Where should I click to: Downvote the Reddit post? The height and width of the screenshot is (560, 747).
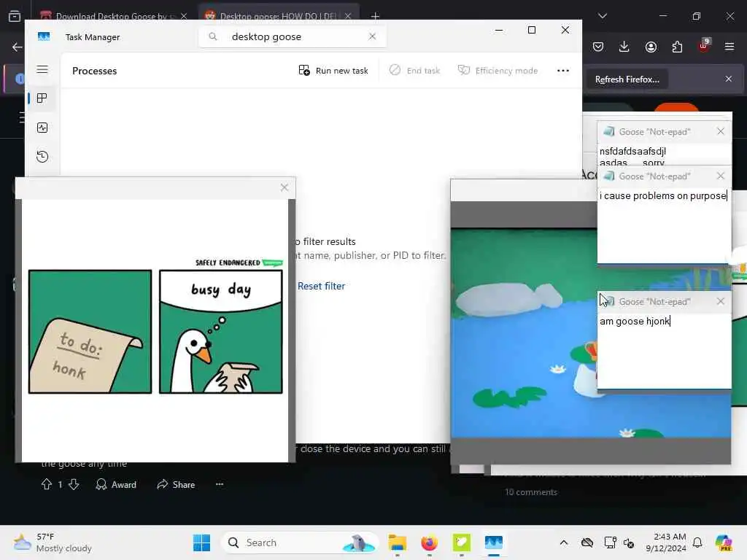click(74, 484)
